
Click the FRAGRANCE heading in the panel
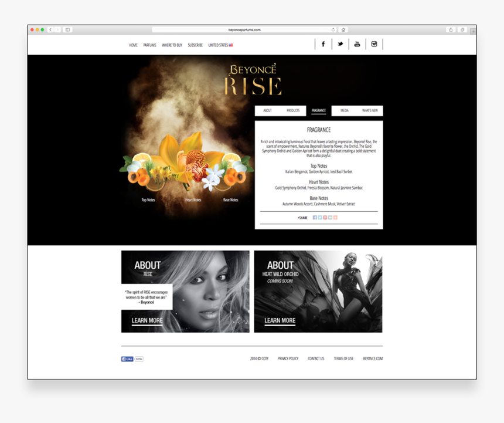tap(319, 130)
